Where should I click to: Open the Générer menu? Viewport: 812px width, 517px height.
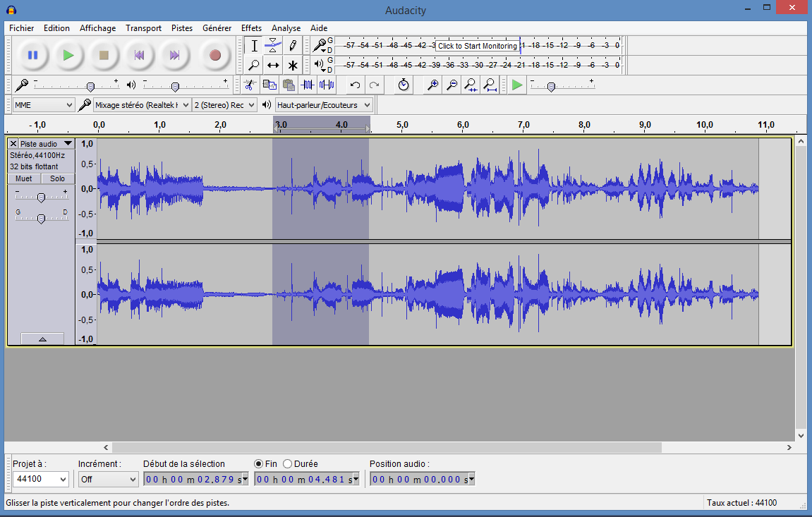[217, 28]
